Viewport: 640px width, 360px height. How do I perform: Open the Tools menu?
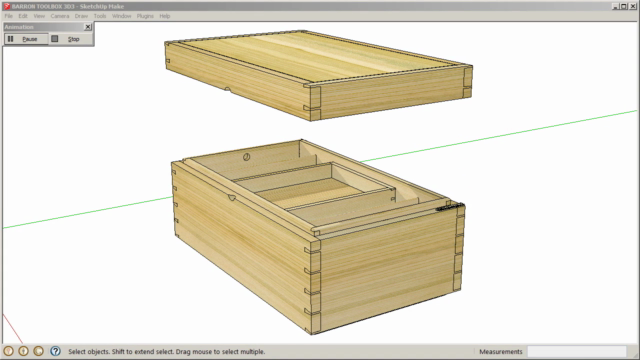coord(100,16)
